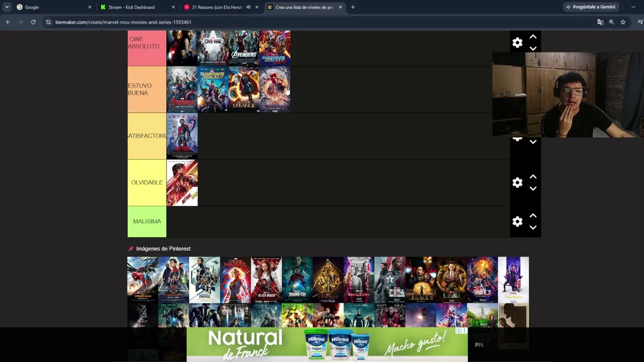Select Ant-Man poster in SATISFACTORIA row
The height and width of the screenshot is (362, 644).
pyautogui.click(x=182, y=136)
